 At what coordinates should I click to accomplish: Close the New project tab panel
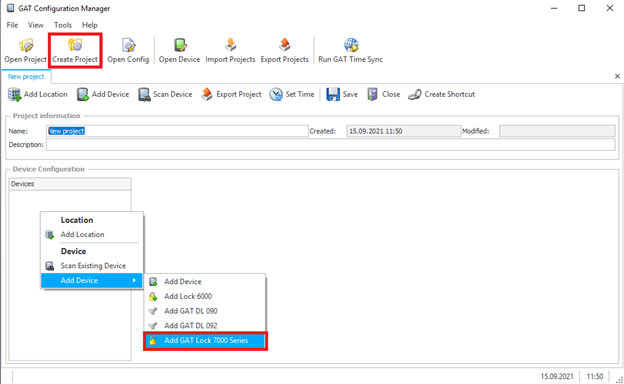(617, 76)
